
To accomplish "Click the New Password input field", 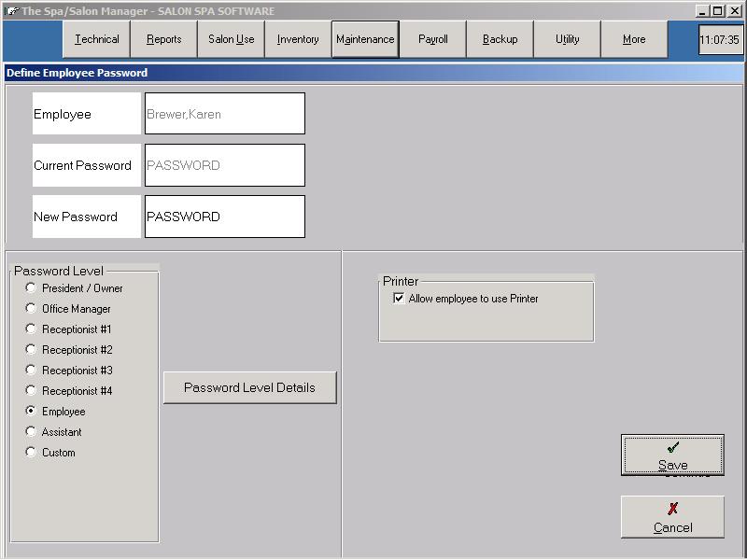I will point(224,217).
